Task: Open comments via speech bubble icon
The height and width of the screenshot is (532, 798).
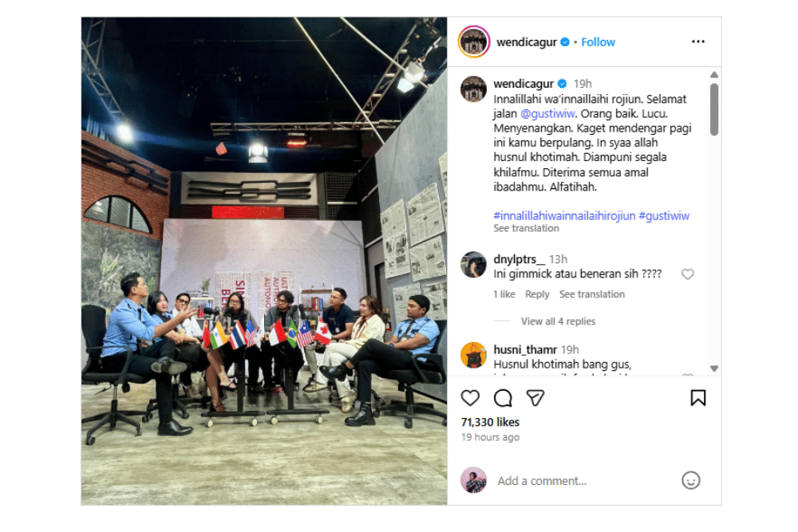Action: 503,398
